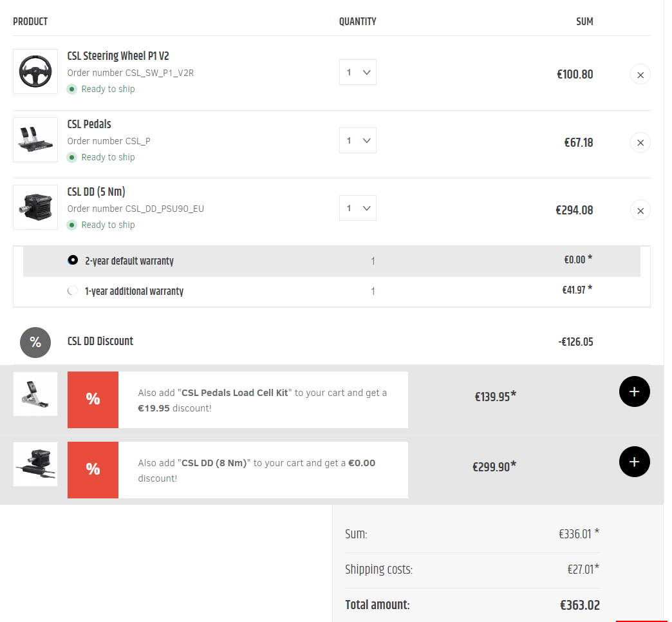Open quantity dropdown for CSL DD (5 Nm)
Image resolution: width=672 pixels, height=622 pixels.
click(357, 208)
